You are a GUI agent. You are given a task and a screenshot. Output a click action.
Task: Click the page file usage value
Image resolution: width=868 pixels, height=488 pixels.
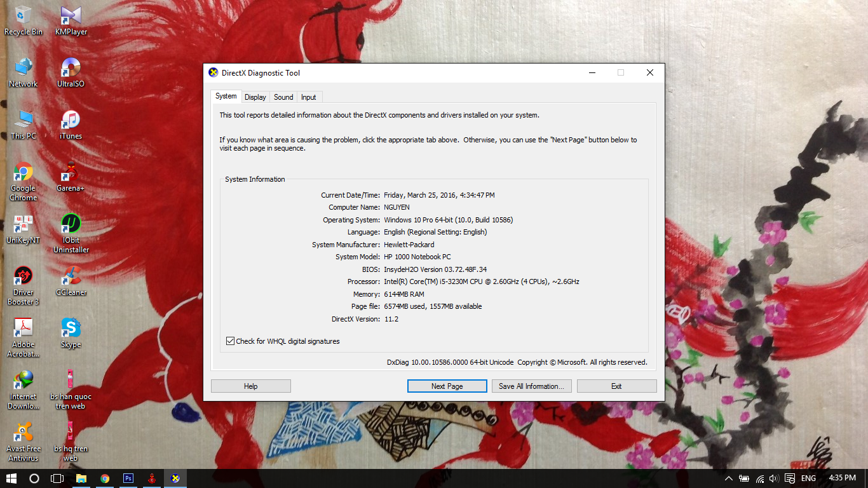433,306
